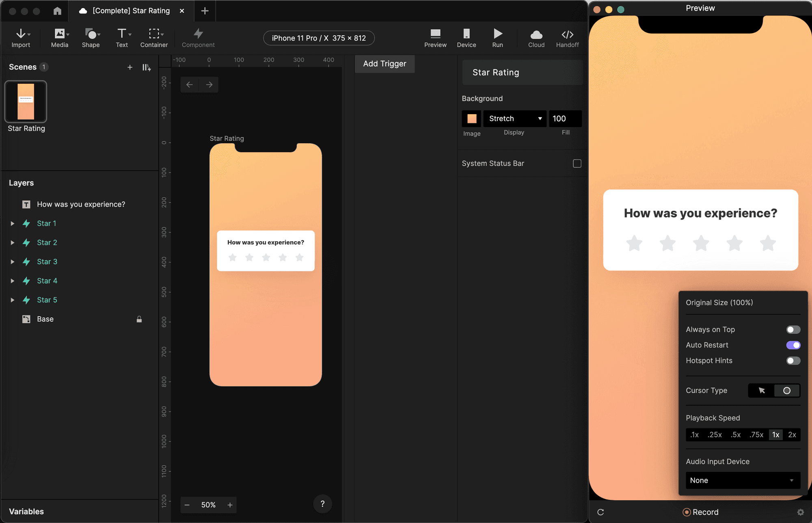Click the Shape tool icon
Image resolution: width=812 pixels, height=523 pixels.
(x=91, y=34)
